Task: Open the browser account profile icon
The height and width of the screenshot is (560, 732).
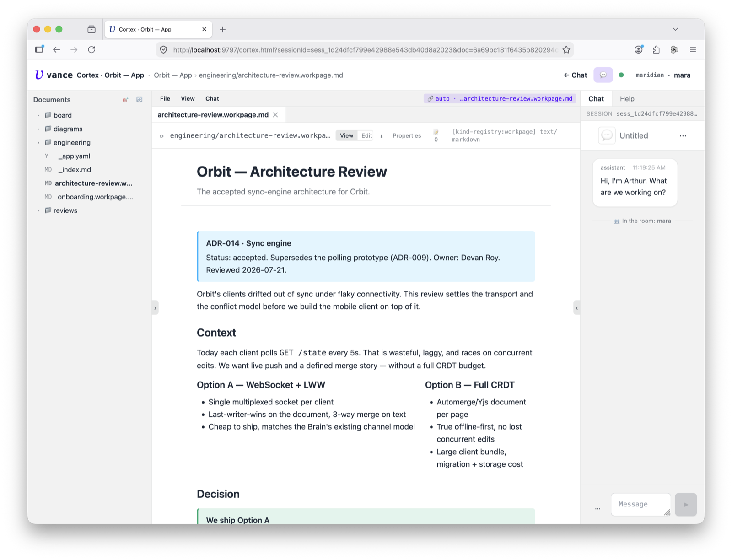Action: 639,49
